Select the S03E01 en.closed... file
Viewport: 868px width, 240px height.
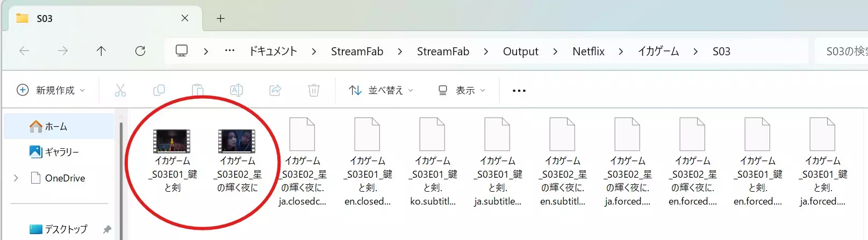[x=368, y=162]
